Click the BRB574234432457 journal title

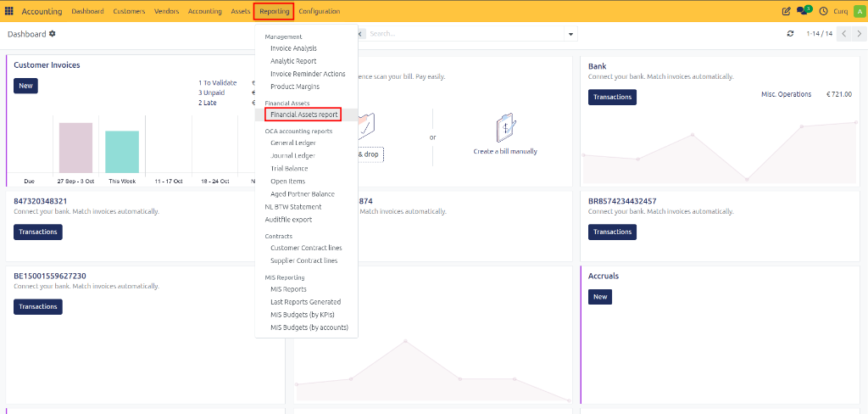pyautogui.click(x=622, y=201)
